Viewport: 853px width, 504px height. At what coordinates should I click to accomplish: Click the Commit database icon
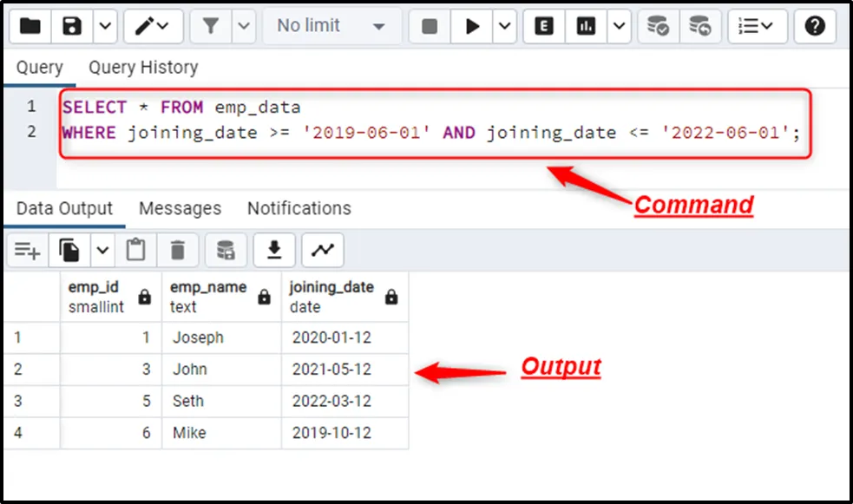point(659,26)
